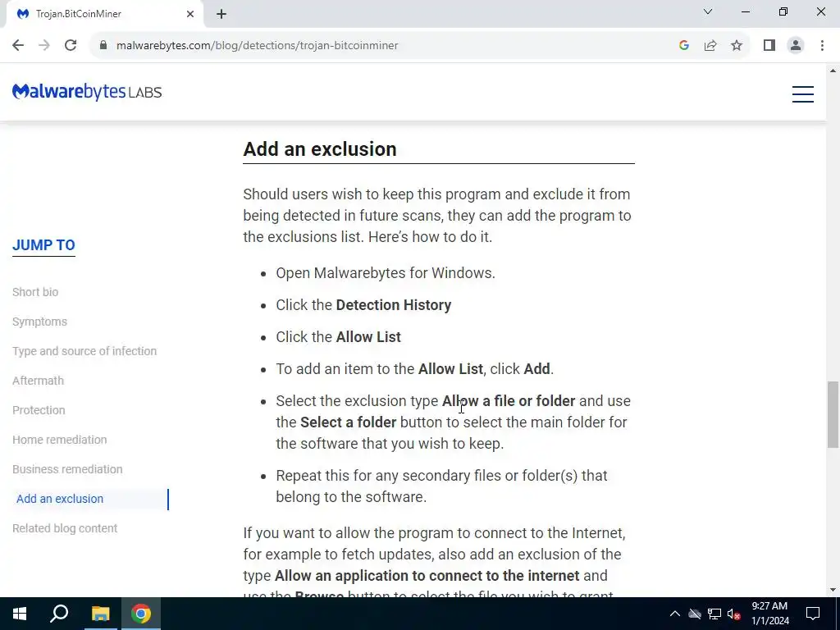Open the browser side panel
Screen dimensions: 840x630
[769, 46]
